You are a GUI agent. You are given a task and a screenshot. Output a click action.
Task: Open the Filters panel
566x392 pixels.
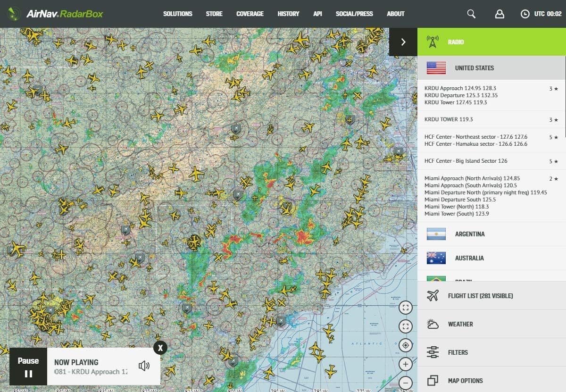[x=458, y=352]
